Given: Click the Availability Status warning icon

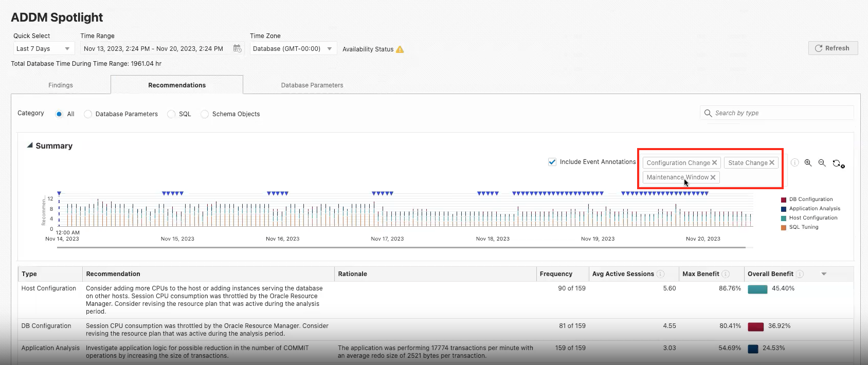Looking at the screenshot, I should coord(400,49).
